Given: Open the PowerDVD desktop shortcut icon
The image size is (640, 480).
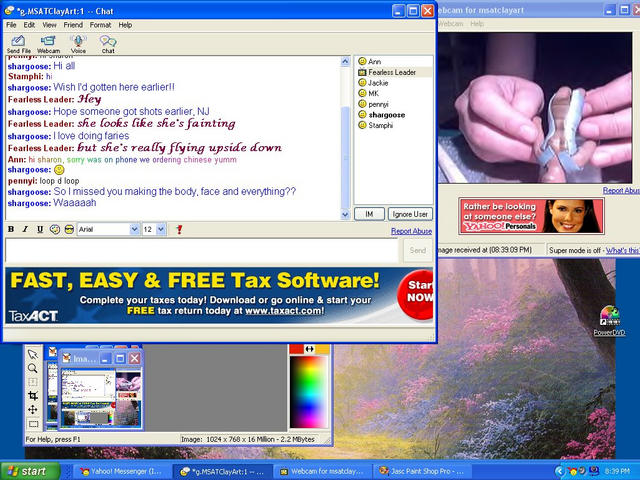Looking at the screenshot, I should click(609, 321).
